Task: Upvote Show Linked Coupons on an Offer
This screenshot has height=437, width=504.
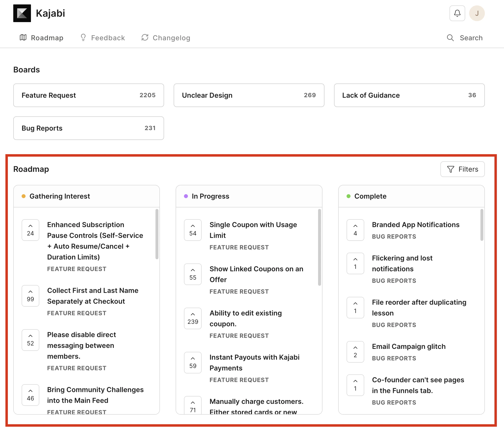Action: (x=193, y=274)
